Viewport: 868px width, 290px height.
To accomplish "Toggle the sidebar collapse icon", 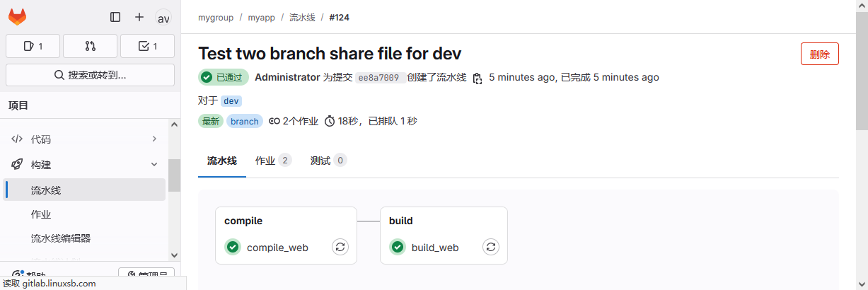I will (x=115, y=17).
